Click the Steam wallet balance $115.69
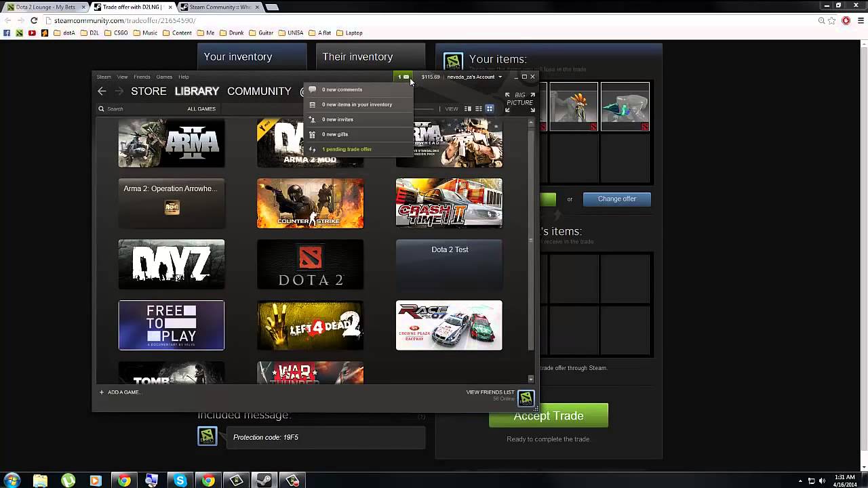 pyautogui.click(x=431, y=77)
